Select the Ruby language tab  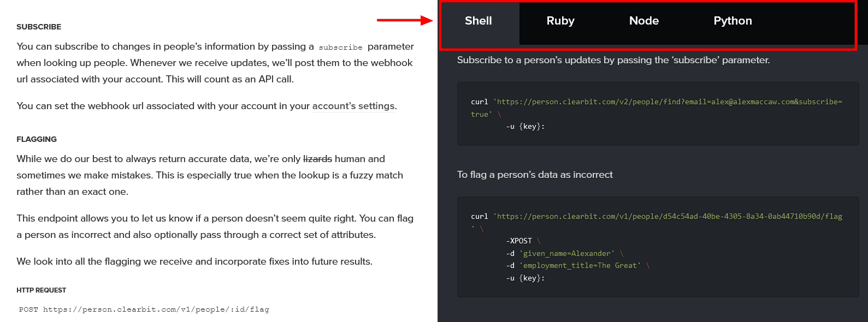click(x=560, y=21)
